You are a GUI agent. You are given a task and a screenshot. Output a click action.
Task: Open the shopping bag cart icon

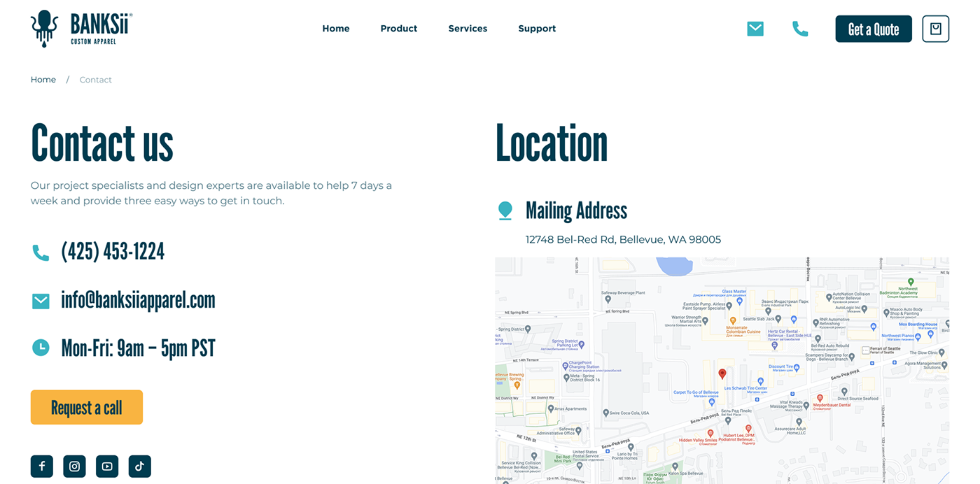tap(935, 29)
